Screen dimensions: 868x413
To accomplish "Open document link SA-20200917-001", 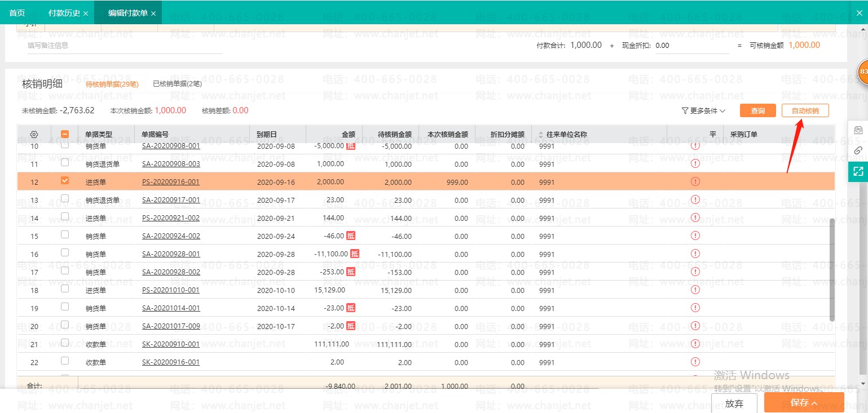I will (171, 200).
